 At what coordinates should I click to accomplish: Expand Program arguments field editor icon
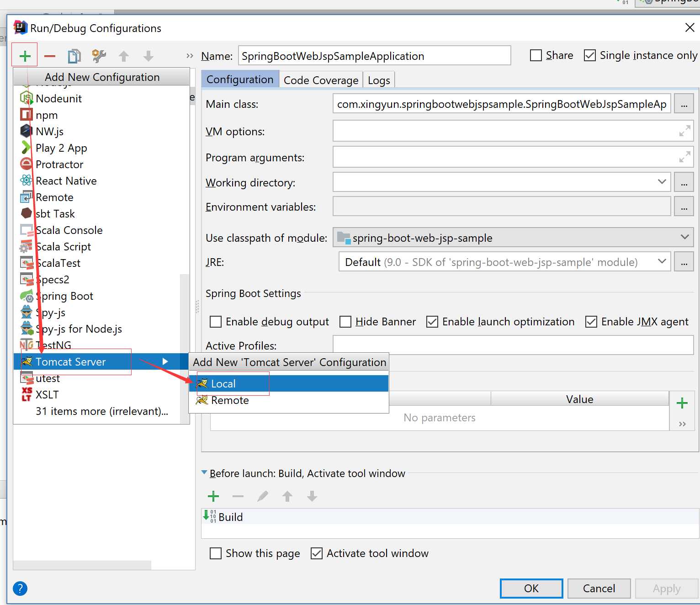[x=684, y=157]
